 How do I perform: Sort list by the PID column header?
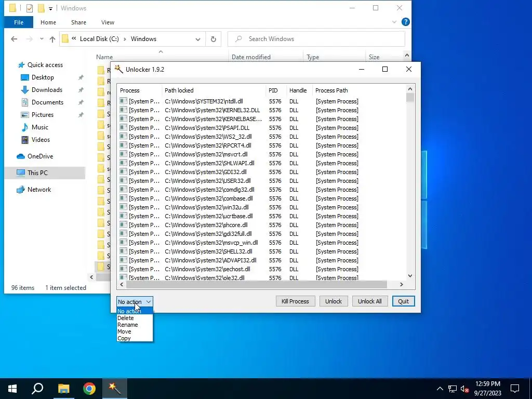point(276,90)
